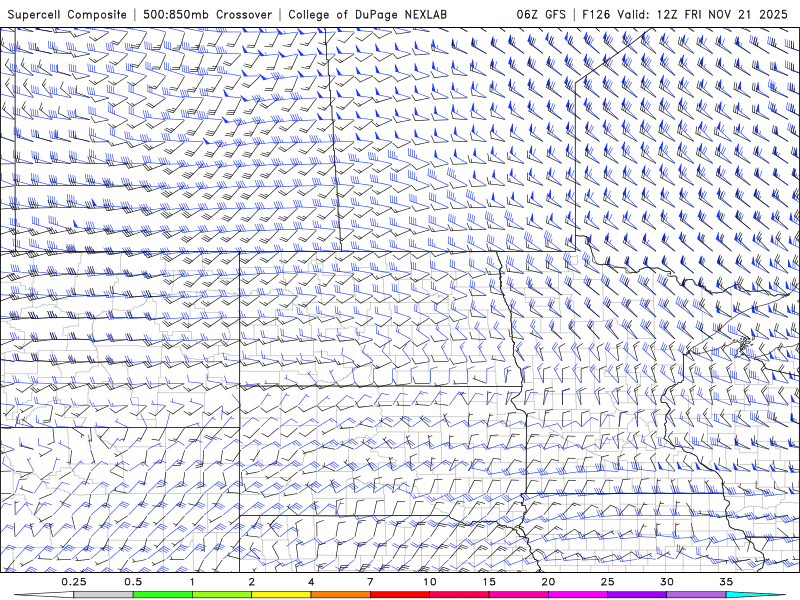Select the cyan arrow end of color bar
Image resolution: width=800 pixels, height=600 pixels.
755,595
